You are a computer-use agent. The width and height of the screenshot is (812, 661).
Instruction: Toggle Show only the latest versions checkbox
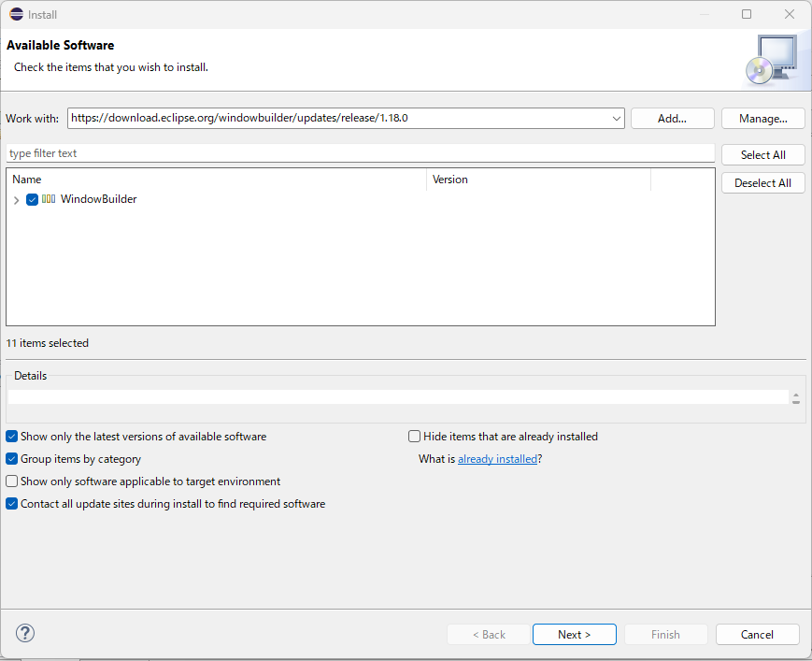point(12,437)
